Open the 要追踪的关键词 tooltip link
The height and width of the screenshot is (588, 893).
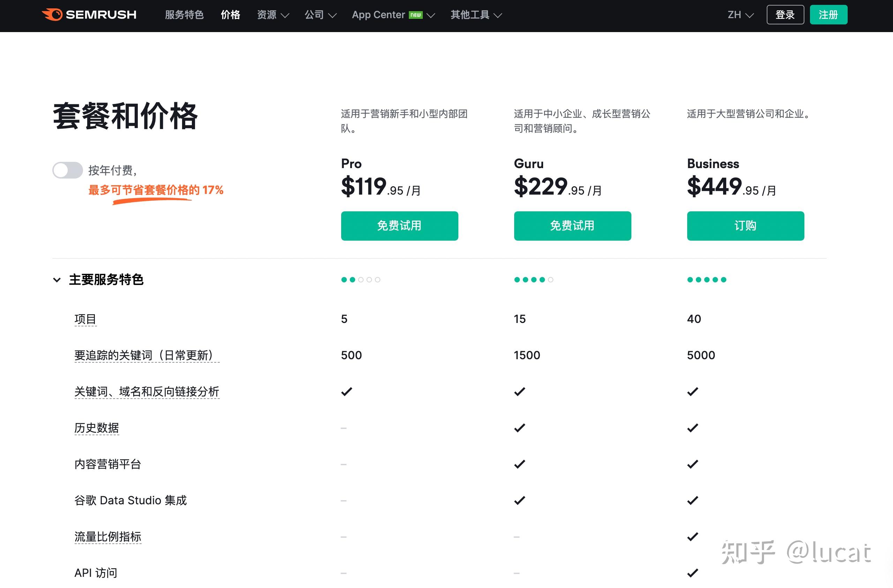(147, 355)
